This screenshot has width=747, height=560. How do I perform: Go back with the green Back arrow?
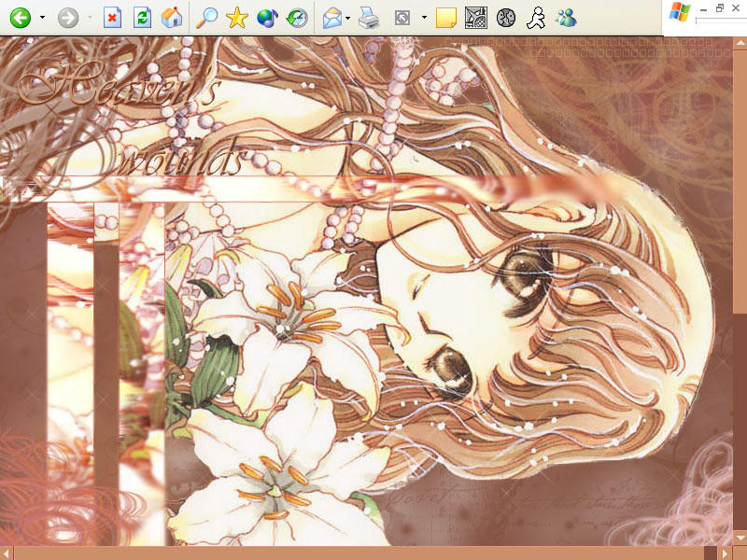[x=20, y=18]
